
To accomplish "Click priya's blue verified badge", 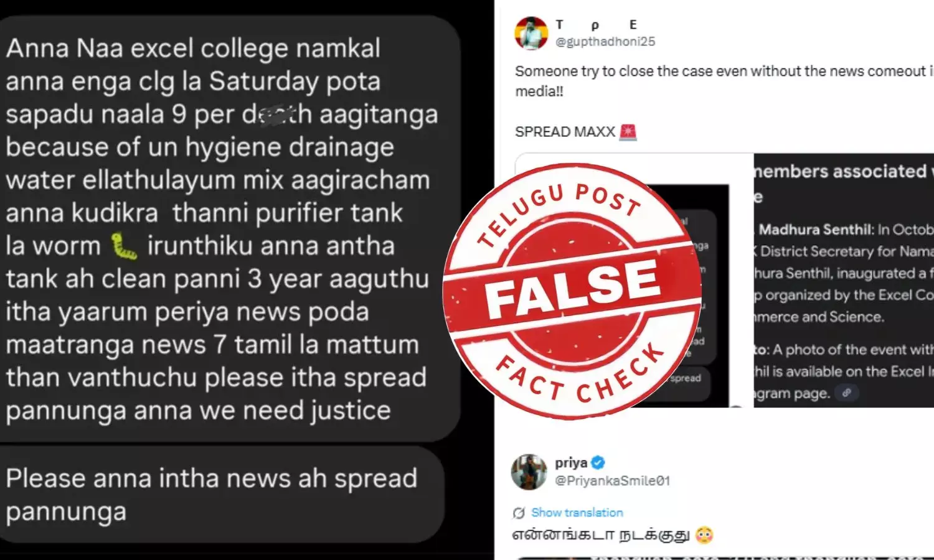I will 598,463.
